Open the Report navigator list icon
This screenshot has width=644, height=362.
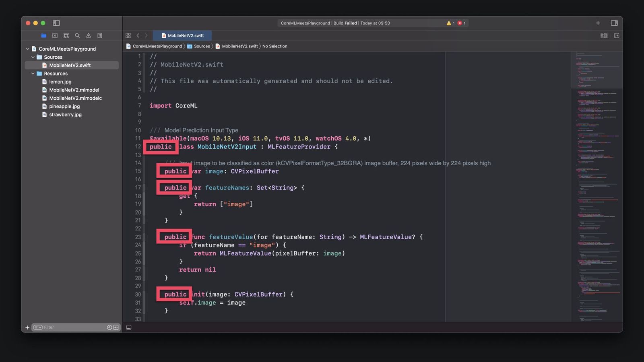[x=100, y=35]
